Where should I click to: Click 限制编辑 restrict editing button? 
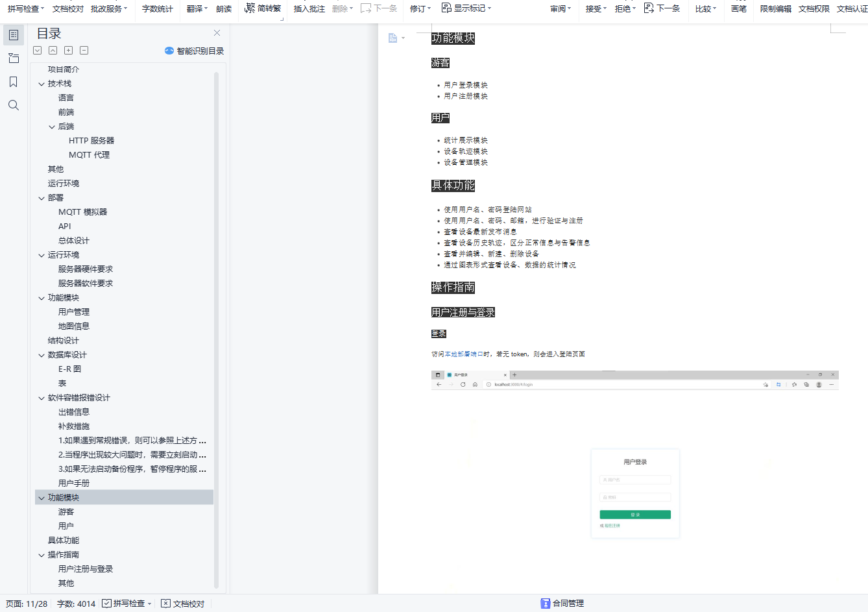pos(776,9)
